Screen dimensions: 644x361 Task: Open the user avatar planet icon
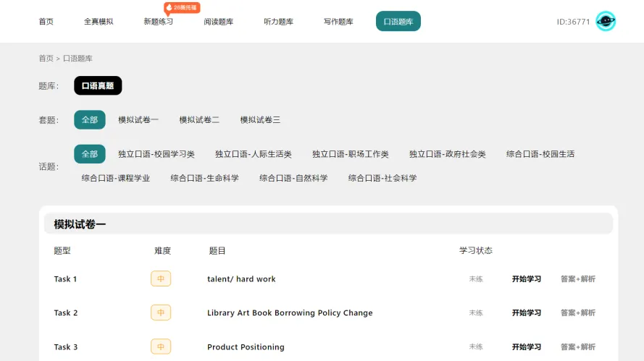coord(606,21)
